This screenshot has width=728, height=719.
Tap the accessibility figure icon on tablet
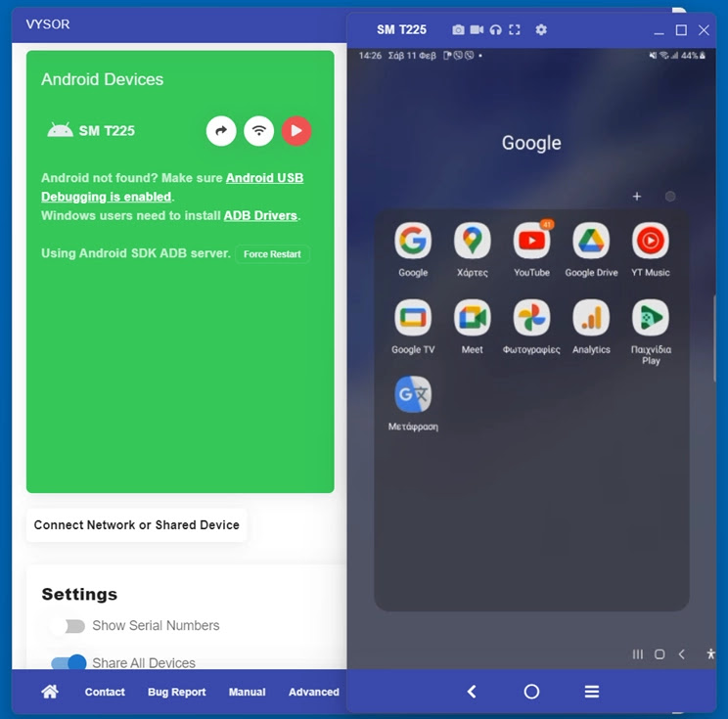tap(710, 654)
